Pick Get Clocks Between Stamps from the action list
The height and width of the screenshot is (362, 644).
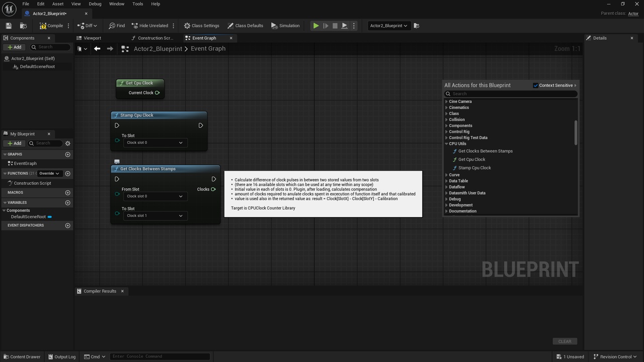[485, 151]
